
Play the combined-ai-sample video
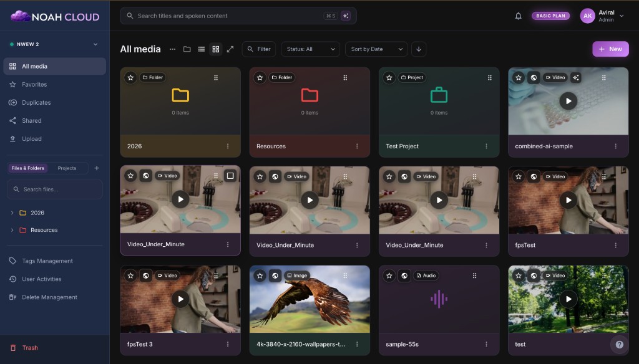coord(568,101)
